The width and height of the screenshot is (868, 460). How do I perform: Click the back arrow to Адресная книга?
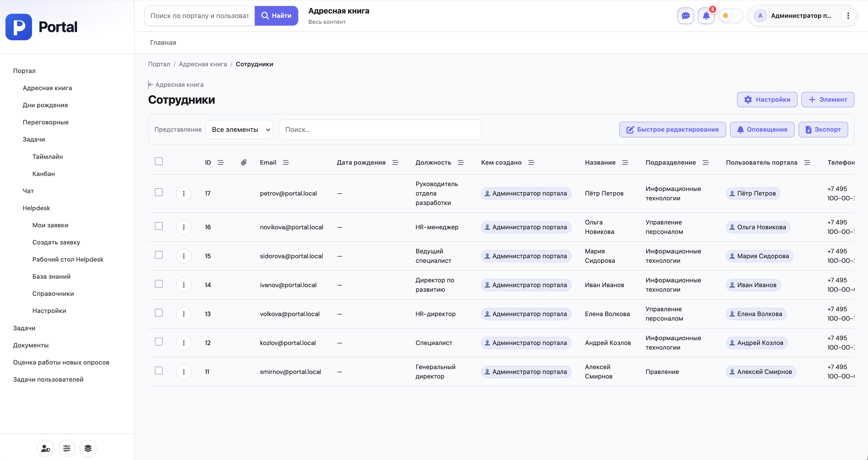point(176,85)
